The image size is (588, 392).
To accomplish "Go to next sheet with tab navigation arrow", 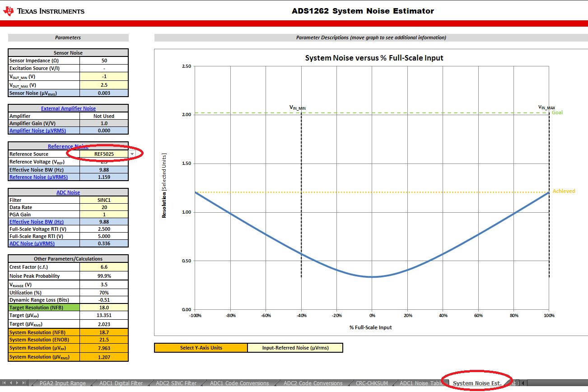I will tap(18, 383).
